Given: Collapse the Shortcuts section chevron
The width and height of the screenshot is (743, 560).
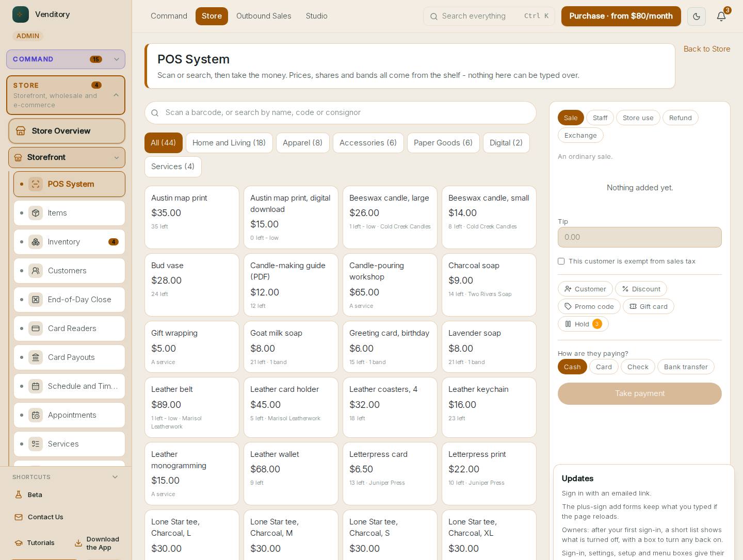Looking at the screenshot, I should pos(115,477).
